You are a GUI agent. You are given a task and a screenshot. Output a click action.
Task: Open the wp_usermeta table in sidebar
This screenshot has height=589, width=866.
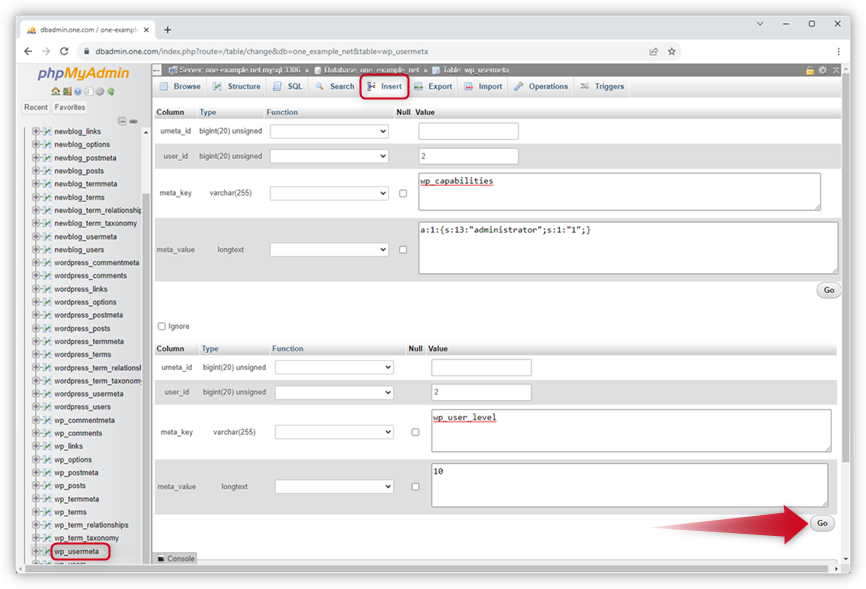(x=76, y=551)
